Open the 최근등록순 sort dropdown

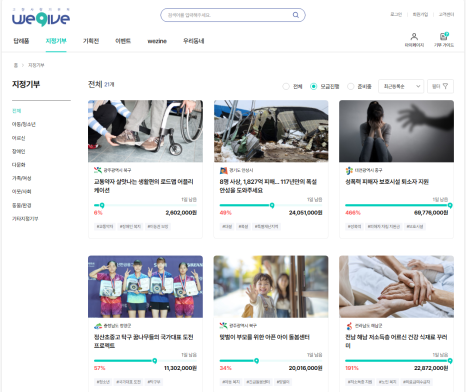401,86
